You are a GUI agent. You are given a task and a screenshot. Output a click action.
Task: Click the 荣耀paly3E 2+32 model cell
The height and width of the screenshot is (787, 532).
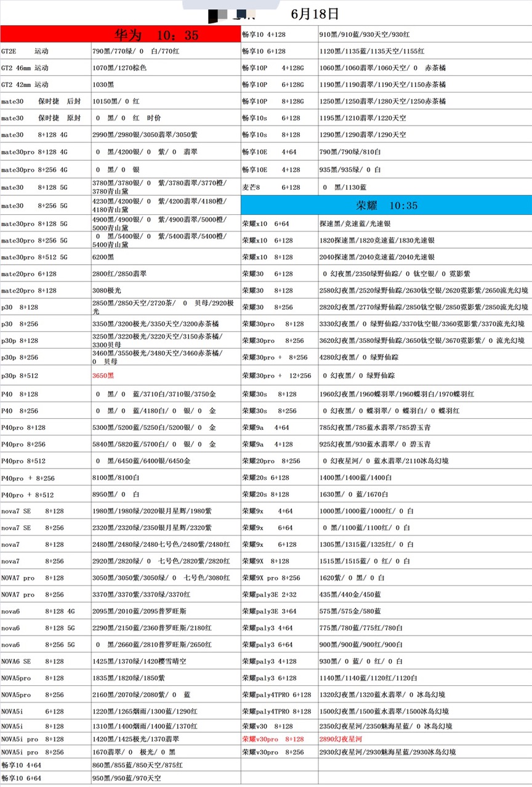(x=280, y=594)
